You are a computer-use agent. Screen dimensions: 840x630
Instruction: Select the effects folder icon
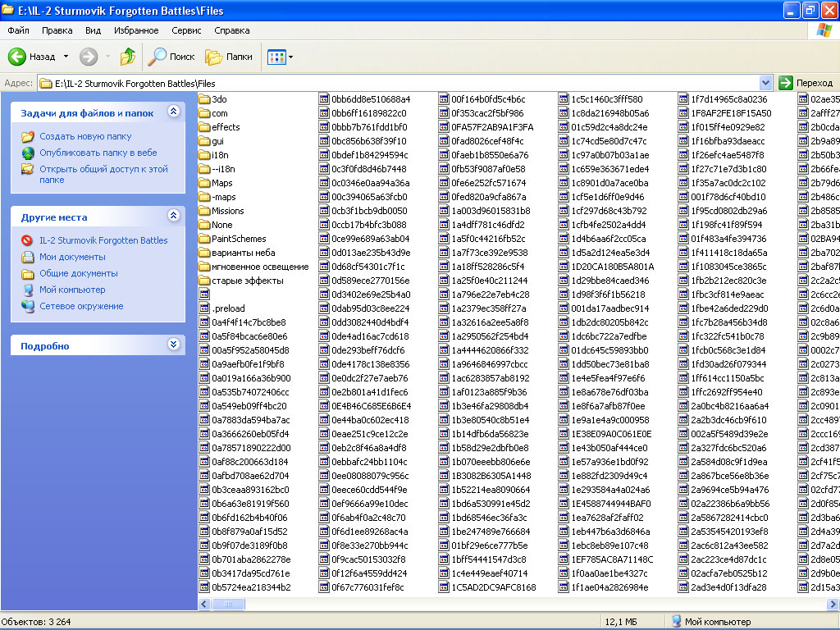point(204,127)
